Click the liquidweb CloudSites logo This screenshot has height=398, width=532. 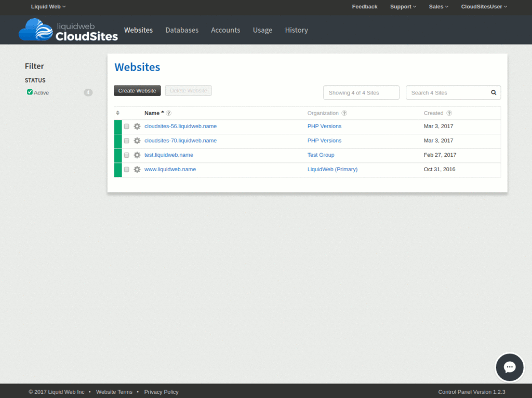click(68, 30)
